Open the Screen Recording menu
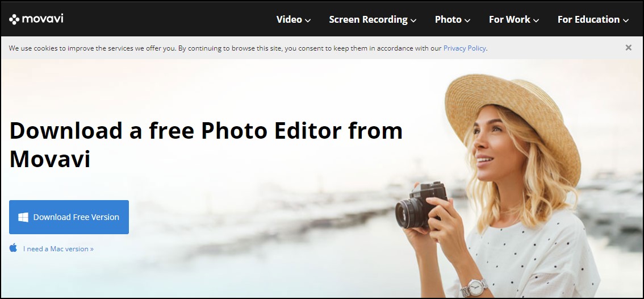Screen dimensions: 644x299 373,19
